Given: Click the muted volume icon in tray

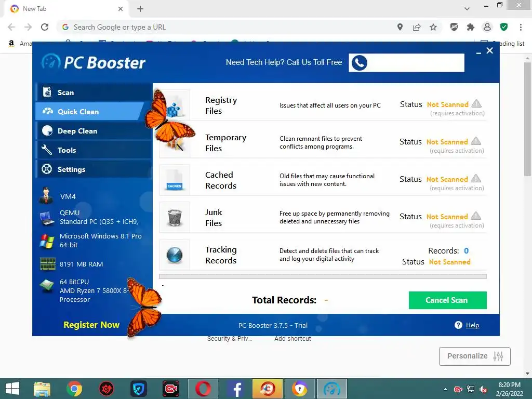Looking at the screenshot, I should (483, 389).
